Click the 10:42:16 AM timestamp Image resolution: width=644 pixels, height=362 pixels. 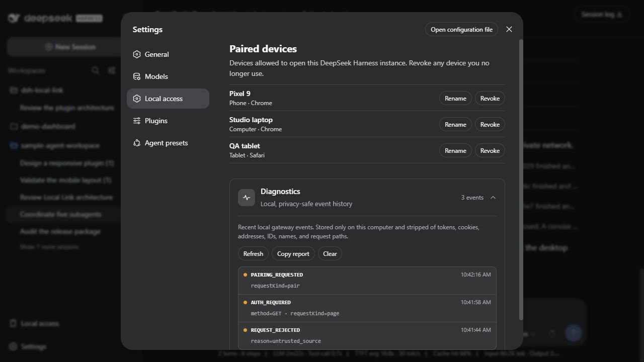[475, 275]
